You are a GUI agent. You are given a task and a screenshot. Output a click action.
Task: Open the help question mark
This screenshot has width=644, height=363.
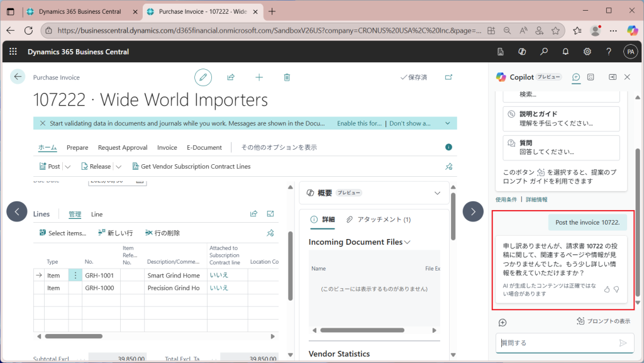point(609,52)
